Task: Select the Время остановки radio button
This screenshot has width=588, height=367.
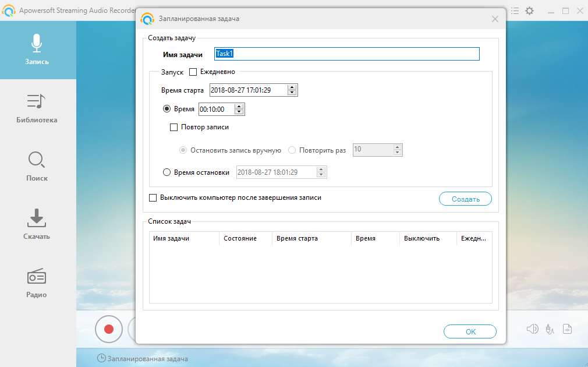Action: [x=167, y=172]
